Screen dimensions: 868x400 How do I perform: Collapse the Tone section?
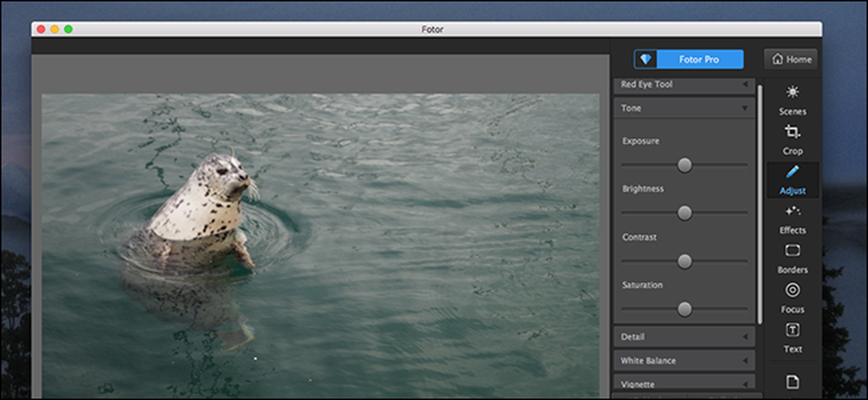(684, 108)
